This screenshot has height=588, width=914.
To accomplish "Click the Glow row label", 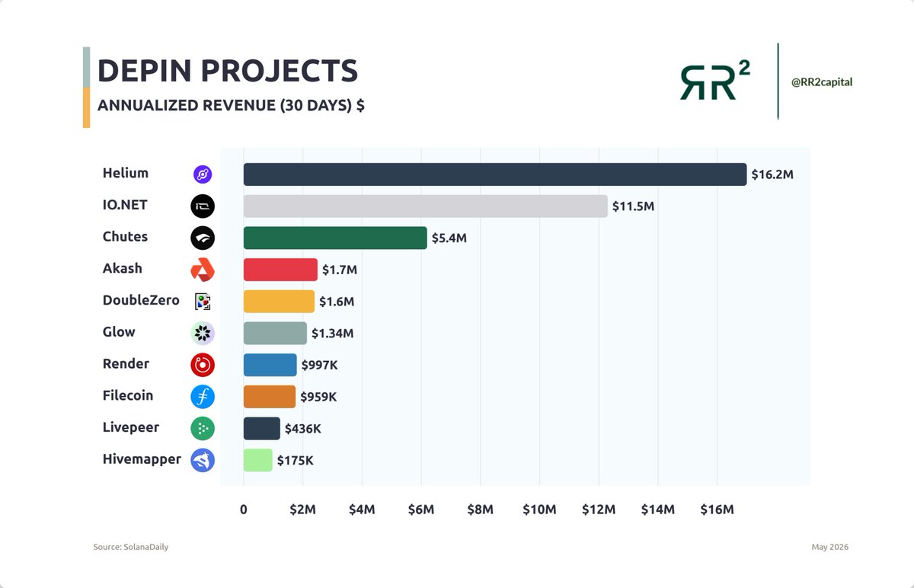I will pyautogui.click(x=119, y=332).
